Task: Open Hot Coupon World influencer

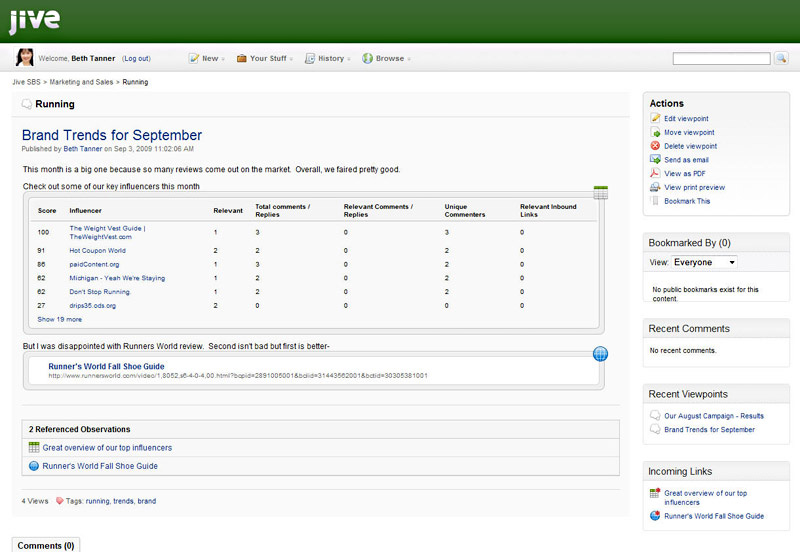Action: [97, 250]
